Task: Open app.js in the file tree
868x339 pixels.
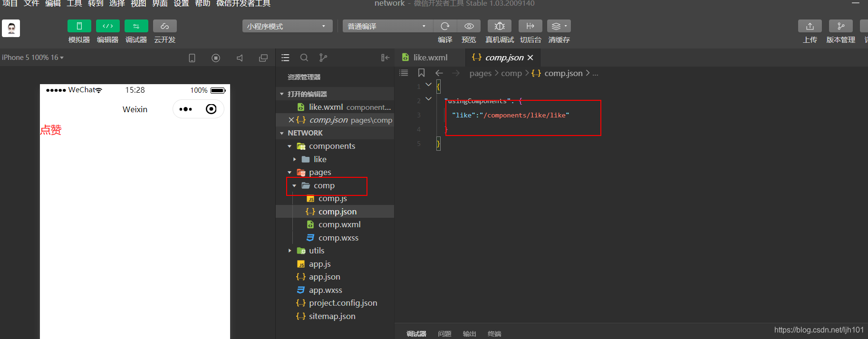Action: tap(335, 264)
